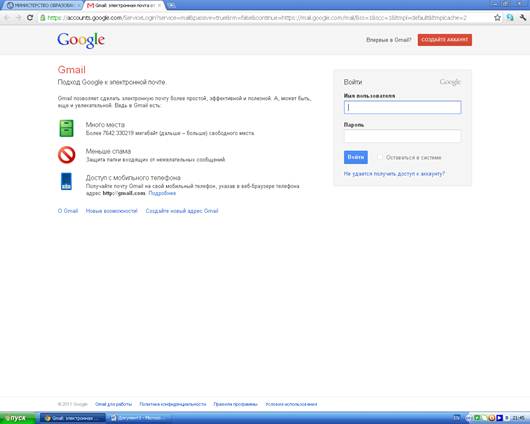Click the browser reload icon
This screenshot has width=530, height=424.
coord(30,18)
